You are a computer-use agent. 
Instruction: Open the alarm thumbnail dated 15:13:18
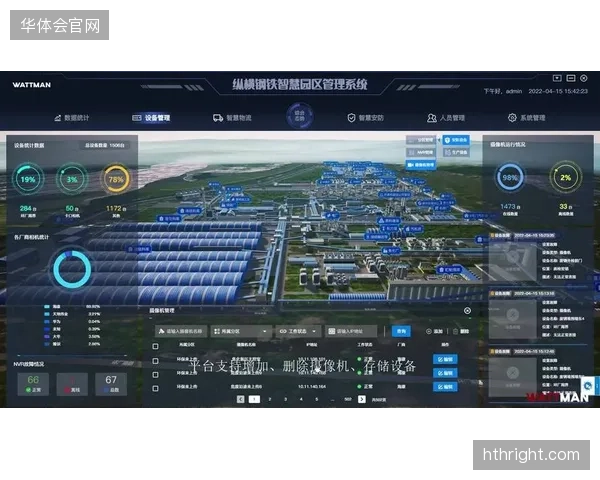pos(512,319)
